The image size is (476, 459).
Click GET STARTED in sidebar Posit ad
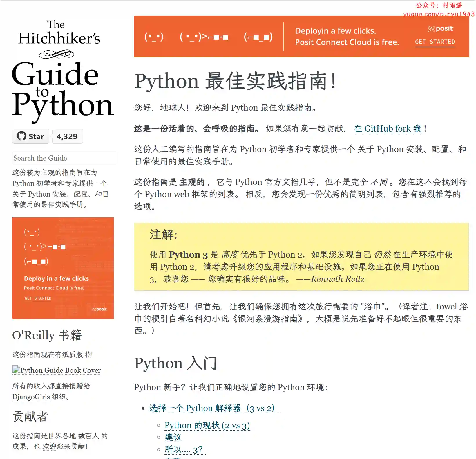pos(38,298)
